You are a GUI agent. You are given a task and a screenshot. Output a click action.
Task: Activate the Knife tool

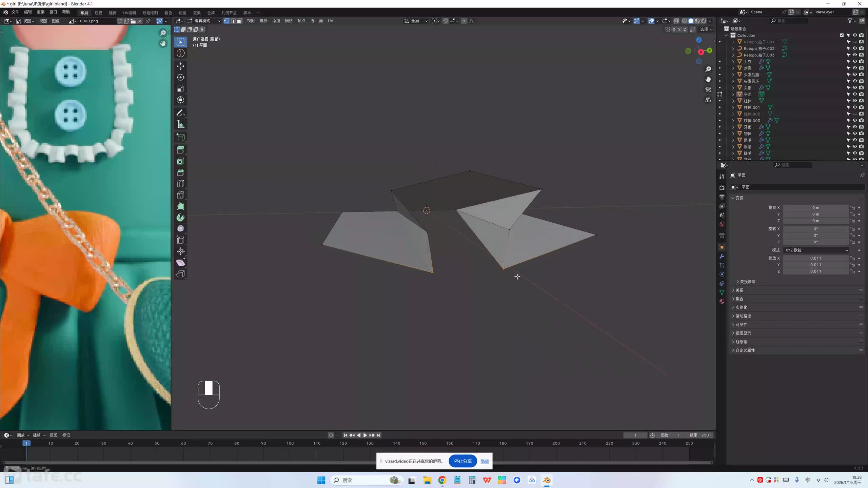pyautogui.click(x=180, y=195)
